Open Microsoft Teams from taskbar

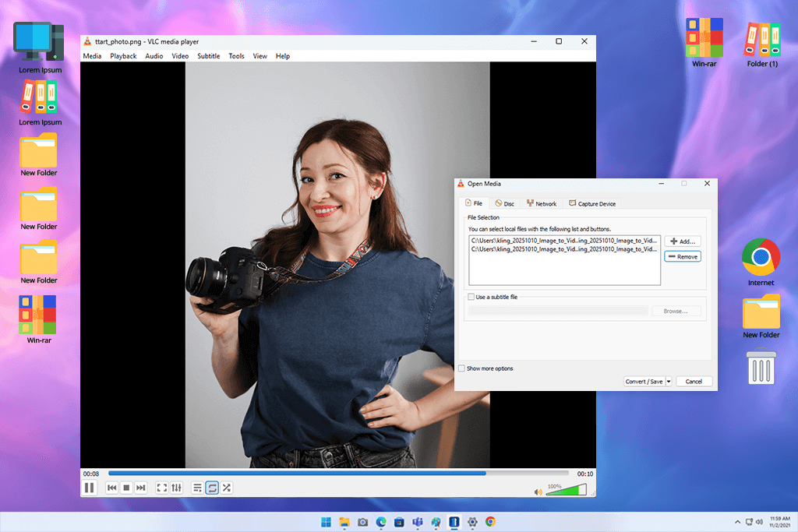[x=418, y=522]
